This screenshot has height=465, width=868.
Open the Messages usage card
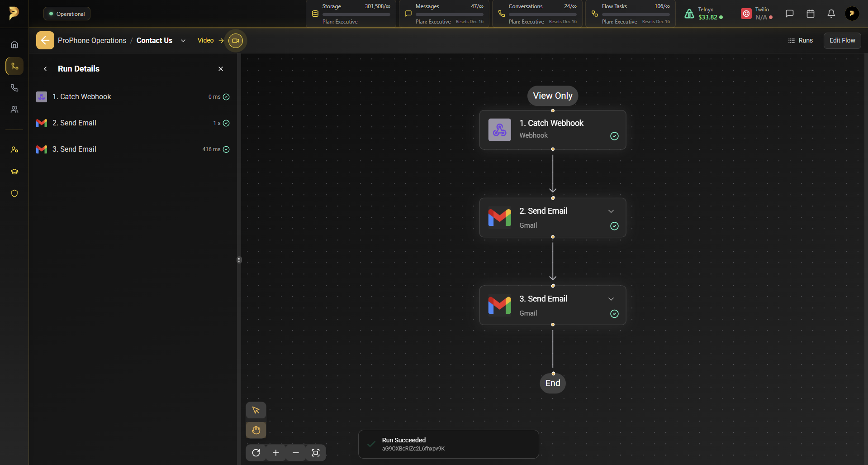pos(444,14)
